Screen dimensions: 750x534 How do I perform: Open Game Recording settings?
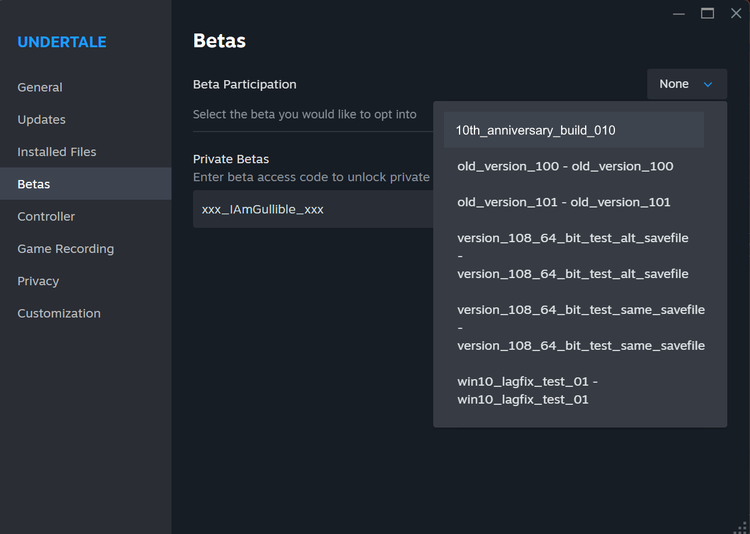(86, 249)
